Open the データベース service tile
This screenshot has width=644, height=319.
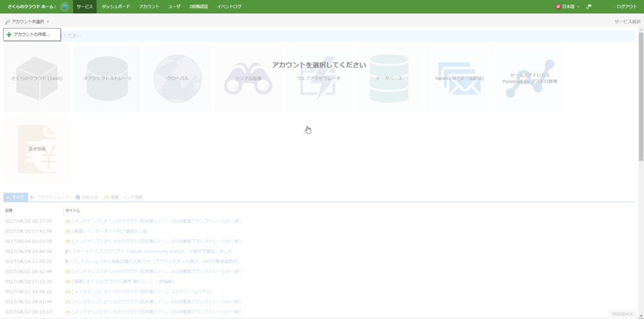389,79
